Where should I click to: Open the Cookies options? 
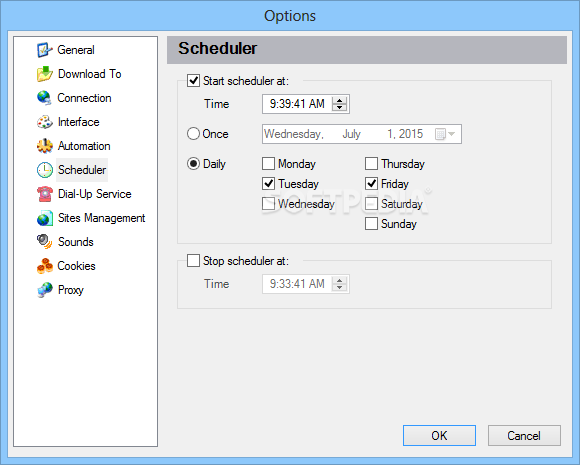coord(76,266)
